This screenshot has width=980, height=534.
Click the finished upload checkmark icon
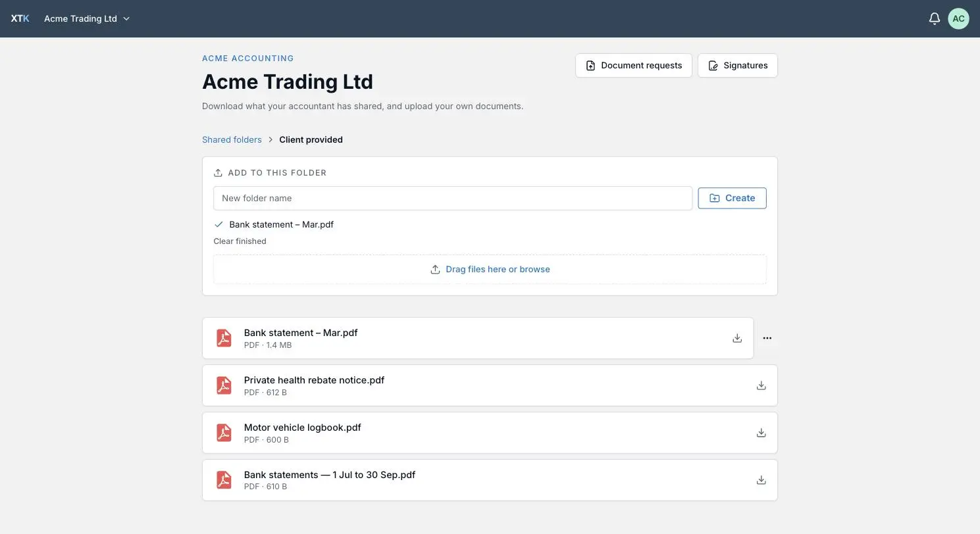point(219,224)
